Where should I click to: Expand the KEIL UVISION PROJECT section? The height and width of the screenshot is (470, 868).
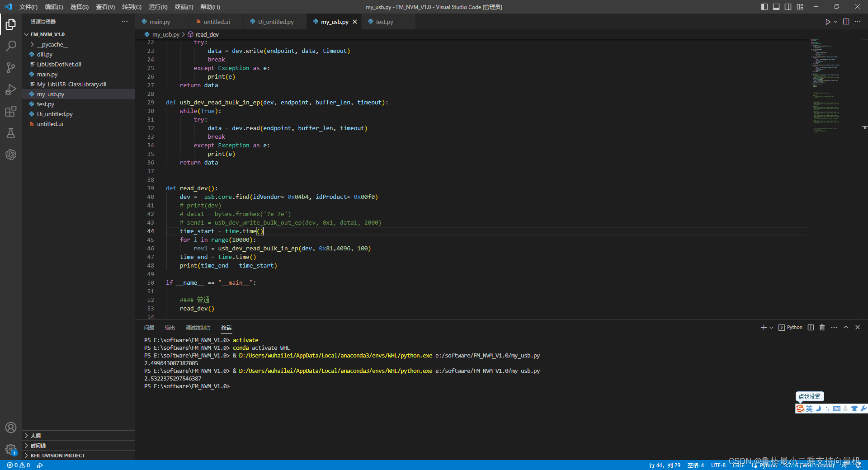click(x=79, y=456)
